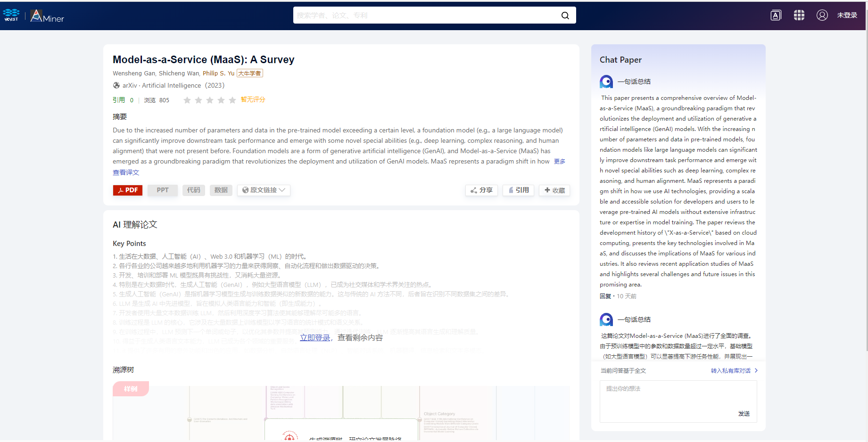Click the user avatar icon

(822, 16)
